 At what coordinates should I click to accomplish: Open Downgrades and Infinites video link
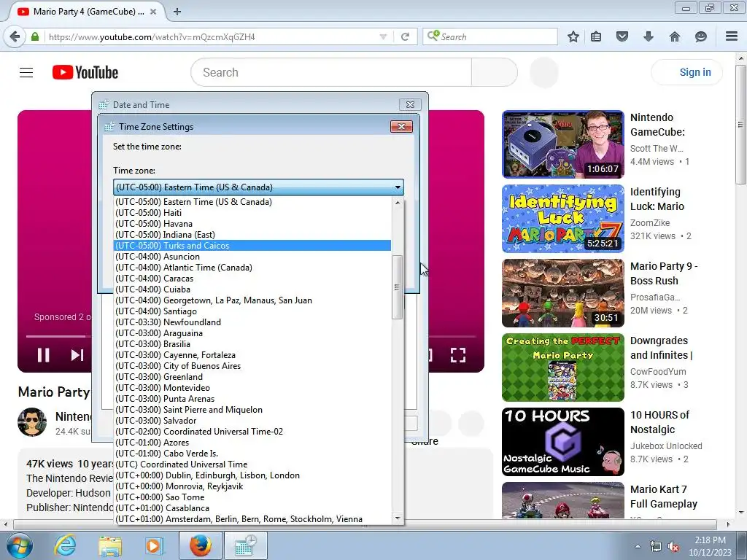tap(661, 348)
